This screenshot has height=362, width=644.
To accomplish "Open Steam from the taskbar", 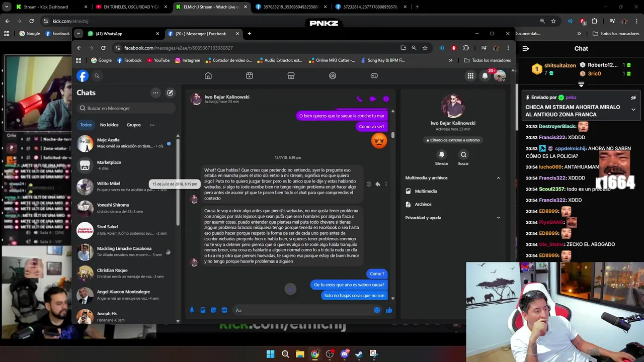I will 359,354.
